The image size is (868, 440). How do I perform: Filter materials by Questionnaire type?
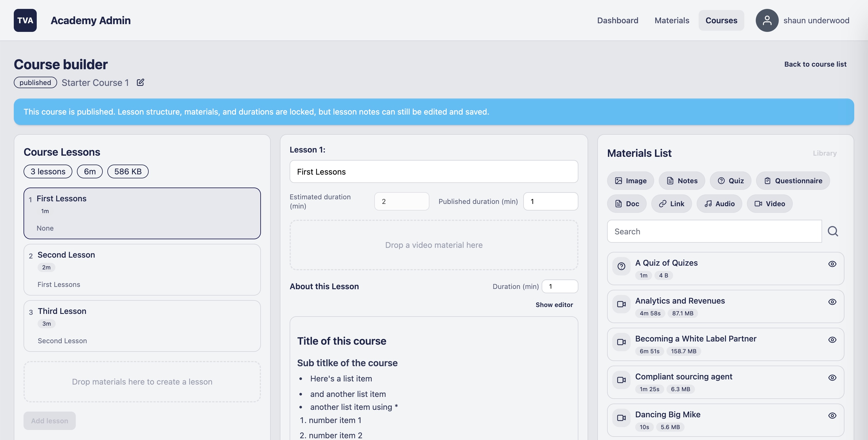[x=793, y=181]
